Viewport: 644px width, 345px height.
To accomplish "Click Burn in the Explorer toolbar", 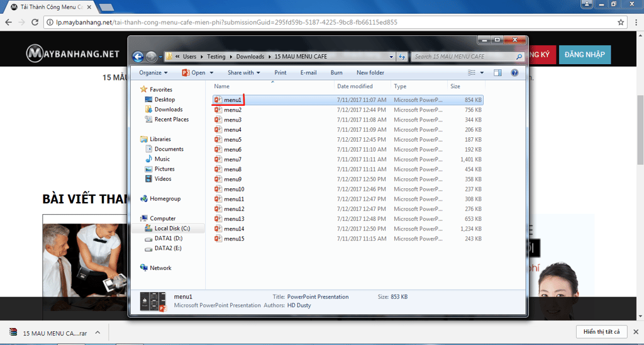I will (336, 73).
